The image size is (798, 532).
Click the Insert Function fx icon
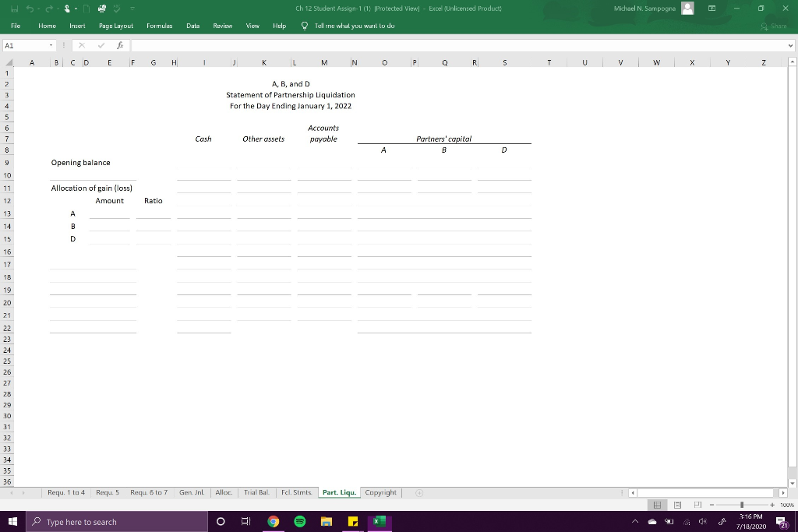point(120,46)
